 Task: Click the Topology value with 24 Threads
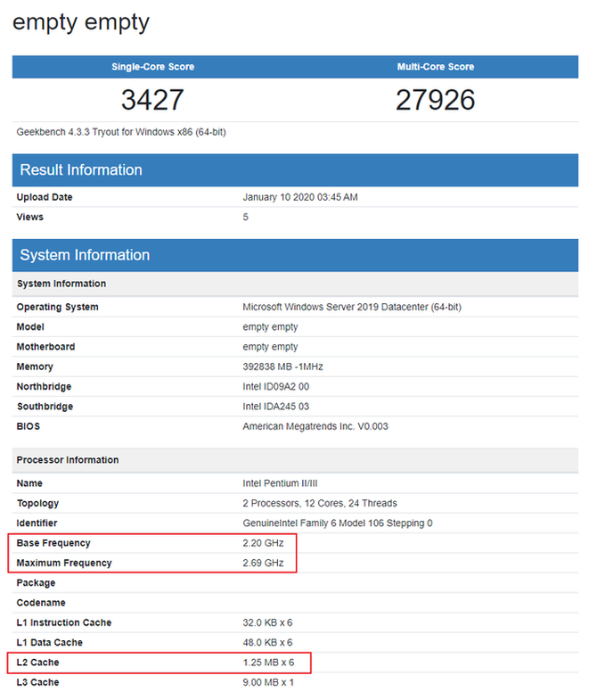(x=320, y=503)
